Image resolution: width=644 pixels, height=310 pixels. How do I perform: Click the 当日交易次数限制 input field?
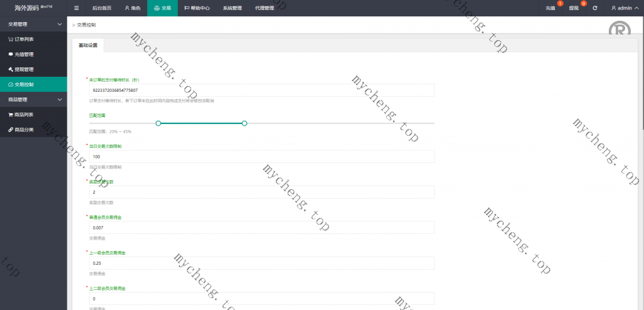(x=262, y=156)
